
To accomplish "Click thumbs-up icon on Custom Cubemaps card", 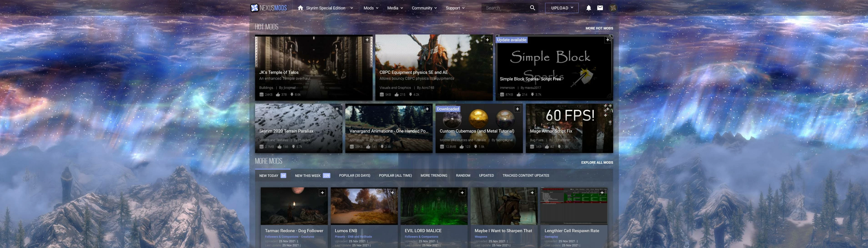I will 462,147.
